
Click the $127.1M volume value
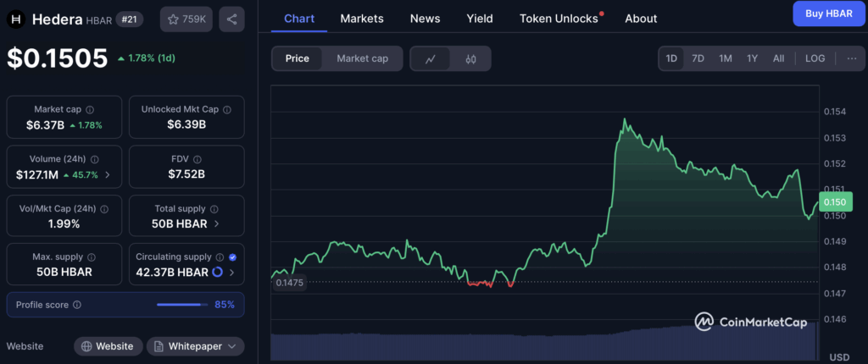37,175
